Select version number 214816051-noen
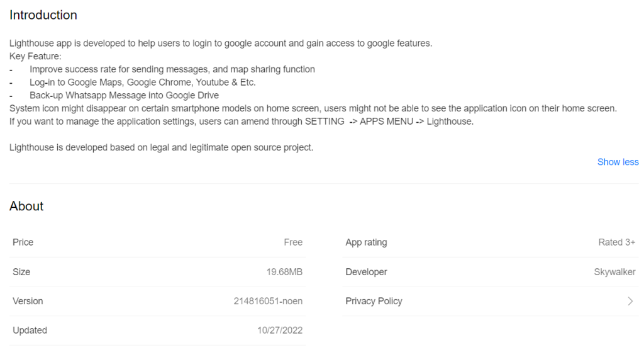 (268, 301)
